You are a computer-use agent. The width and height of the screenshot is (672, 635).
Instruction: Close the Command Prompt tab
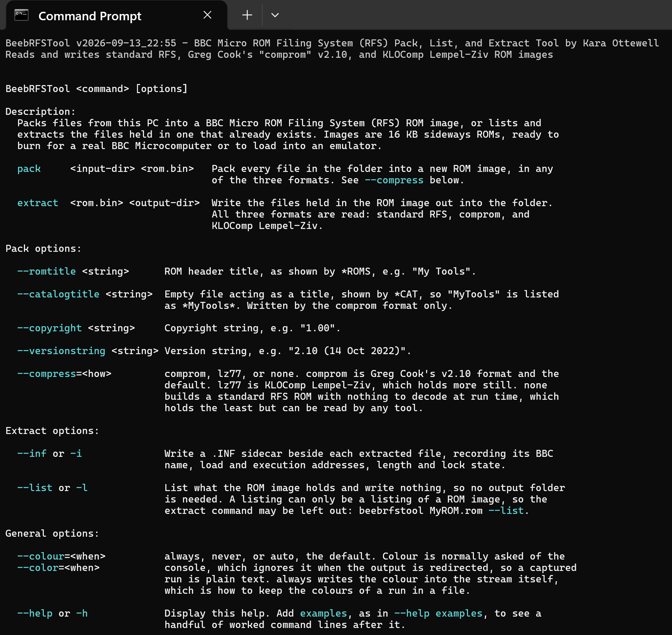207,15
